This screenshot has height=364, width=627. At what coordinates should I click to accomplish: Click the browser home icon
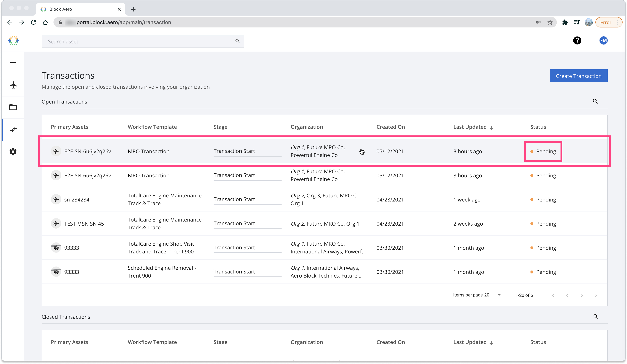point(45,22)
